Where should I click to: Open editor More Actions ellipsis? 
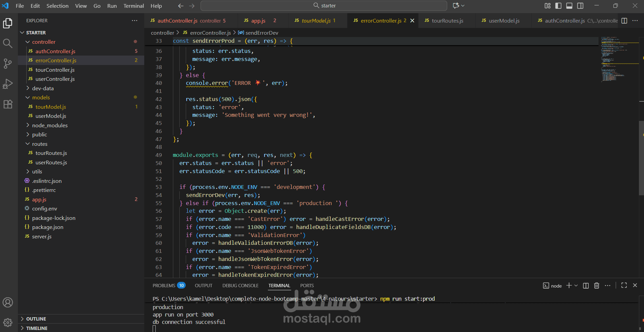click(635, 21)
